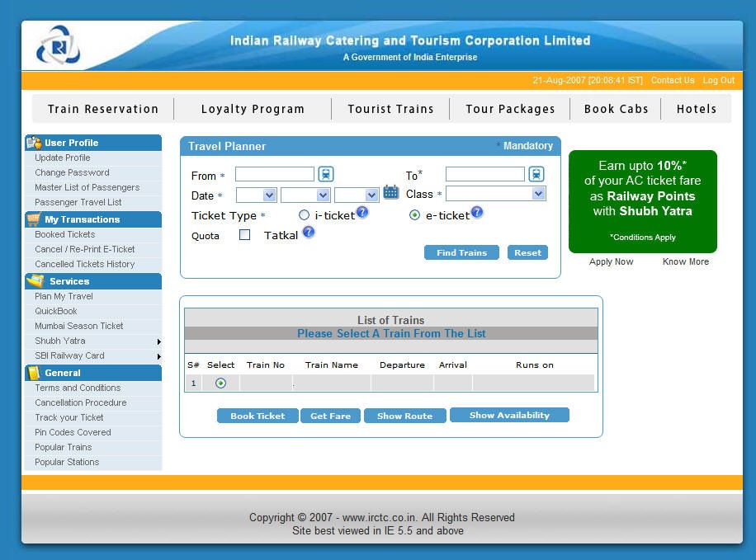Viewport: 756px width, 560px height.
Task: Click help icon next to i-ticket
Action: pos(362,212)
